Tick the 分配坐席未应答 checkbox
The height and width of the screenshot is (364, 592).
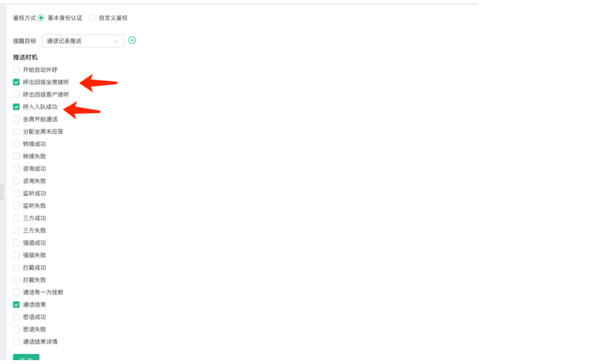(16, 132)
